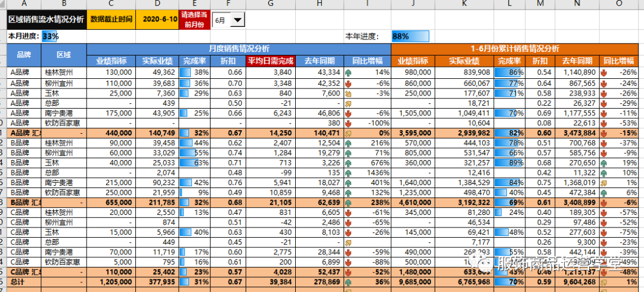The height and width of the screenshot is (292, 644).
Task: Select the column K header
Action: (x=464, y=4)
